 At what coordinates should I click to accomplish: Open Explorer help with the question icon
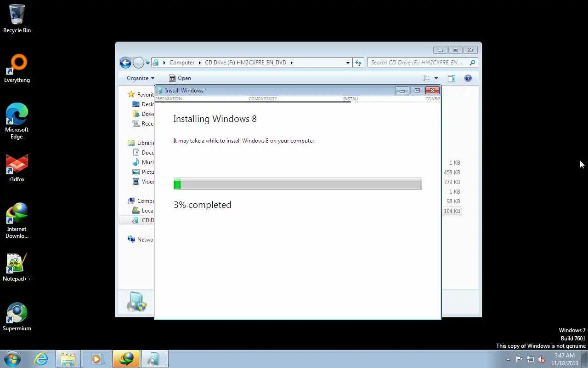468,78
